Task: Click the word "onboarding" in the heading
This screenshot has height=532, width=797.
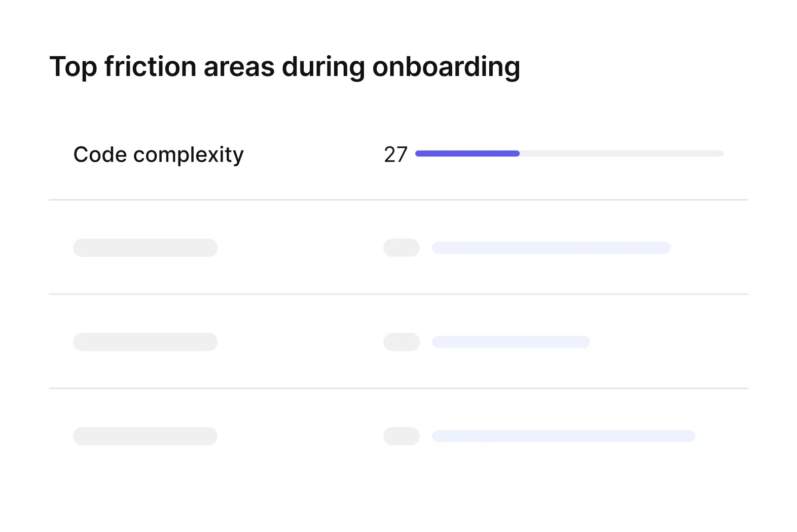Action: pyautogui.click(x=446, y=67)
